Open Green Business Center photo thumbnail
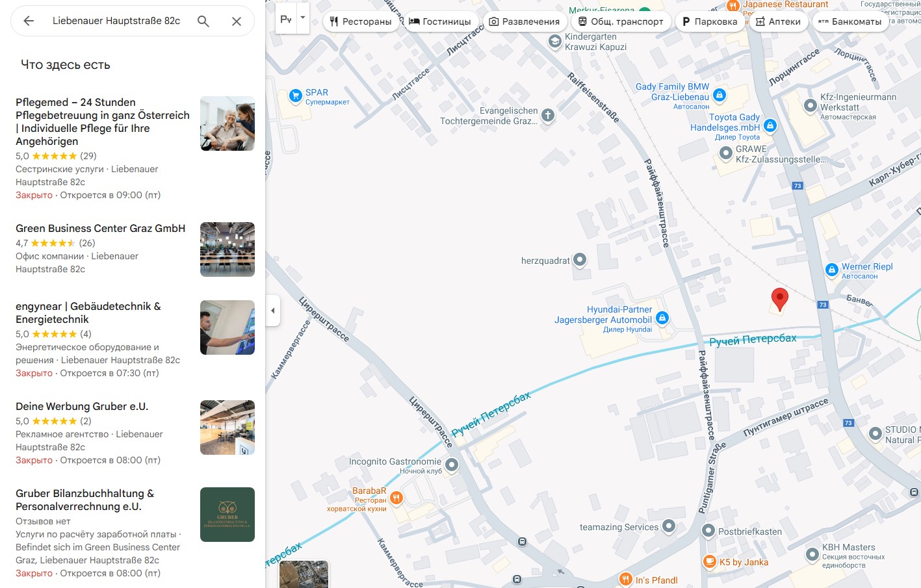This screenshot has width=921, height=588. 227,249
